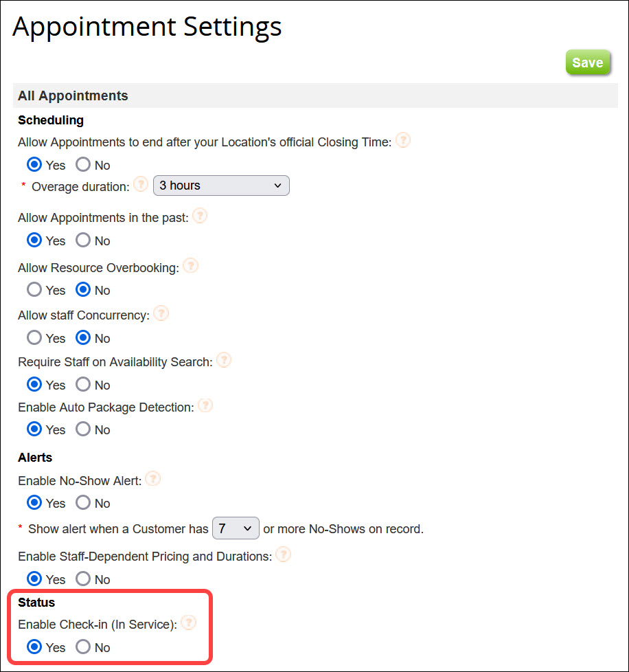Enable Allow Resource Overbooking
Viewport: 629px width, 672px height.
pyautogui.click(x=35, y=289)
